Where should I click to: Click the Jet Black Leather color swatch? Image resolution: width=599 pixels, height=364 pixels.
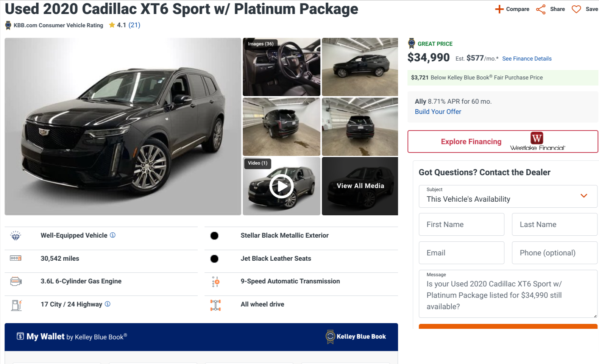tap(214, 259)
